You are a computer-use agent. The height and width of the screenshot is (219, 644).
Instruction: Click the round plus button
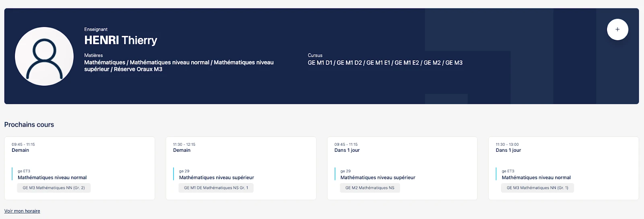click(x=617, y=29)
